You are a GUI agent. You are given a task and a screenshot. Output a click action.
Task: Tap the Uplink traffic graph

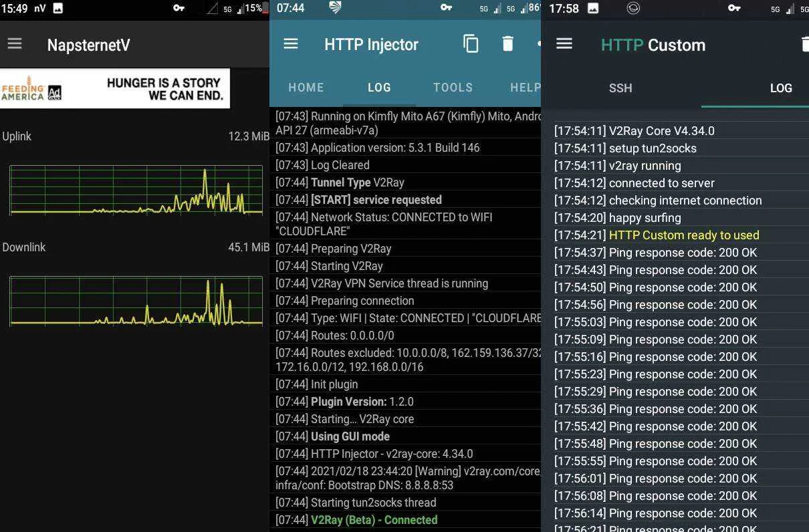coord(136,190)
